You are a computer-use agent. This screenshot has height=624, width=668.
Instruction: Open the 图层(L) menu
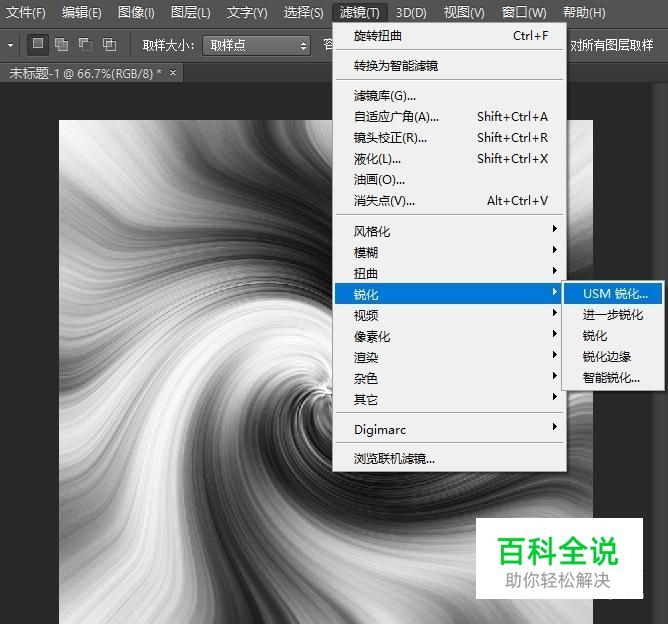click(190, 13)
